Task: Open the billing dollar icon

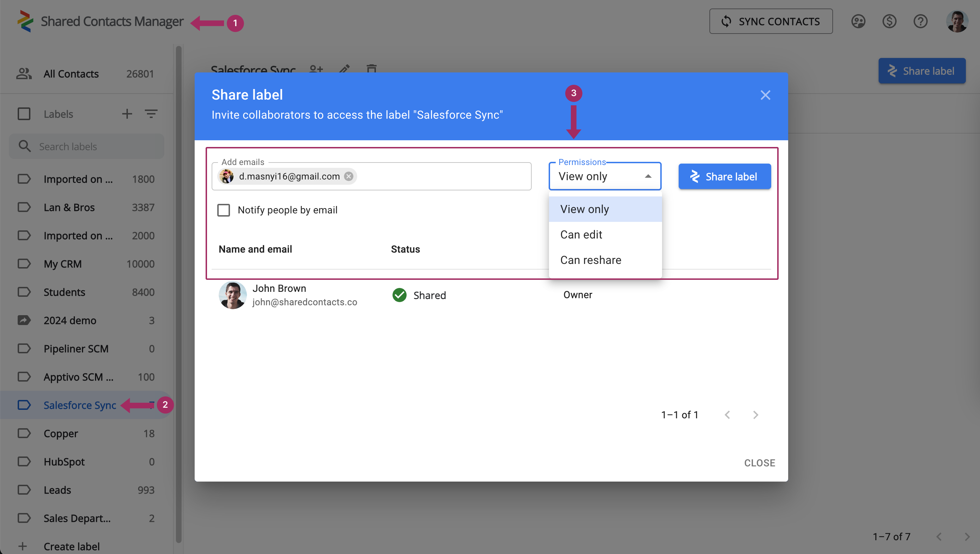Action: point(890,21)
